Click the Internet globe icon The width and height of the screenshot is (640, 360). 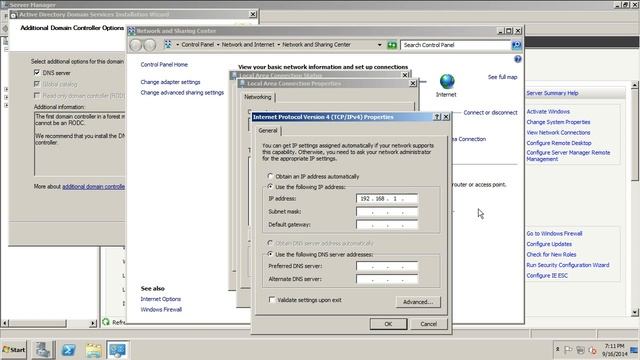pos(447,82)
